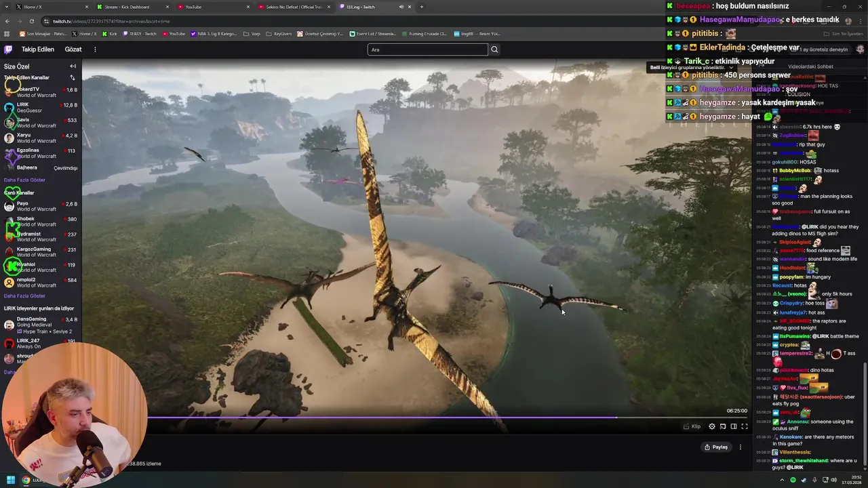Open the volume speaker tray control
Viewport: 868px width, 488px height.
[x=833, y=480]
